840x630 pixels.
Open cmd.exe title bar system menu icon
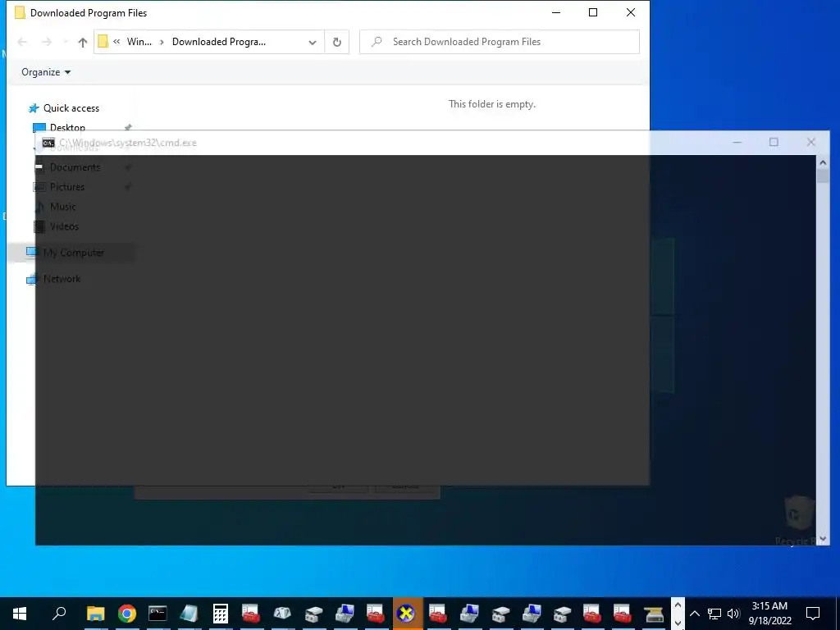click(x=48, y=143)
